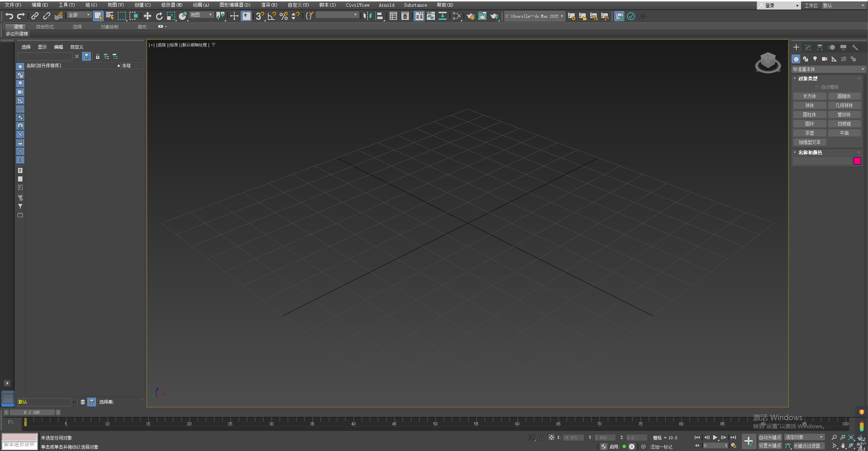Collapse the 对象类型 rollout

point(807,78)
